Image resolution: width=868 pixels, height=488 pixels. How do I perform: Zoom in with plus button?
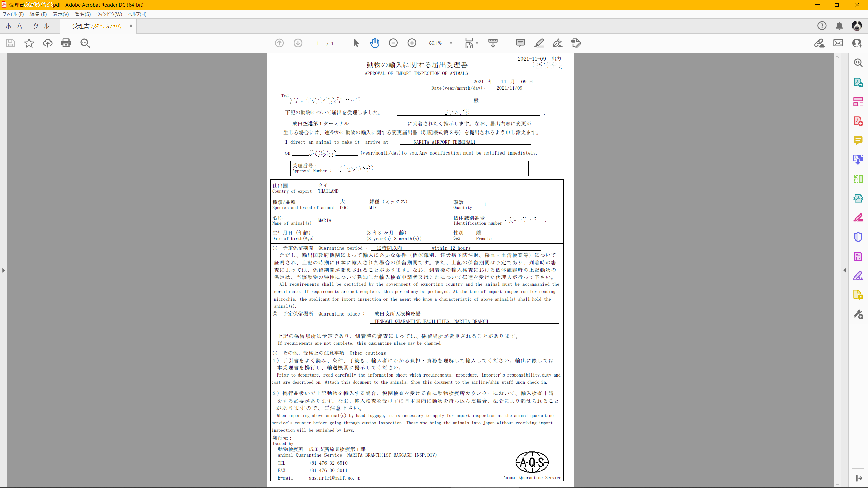(x=412, y=43)
